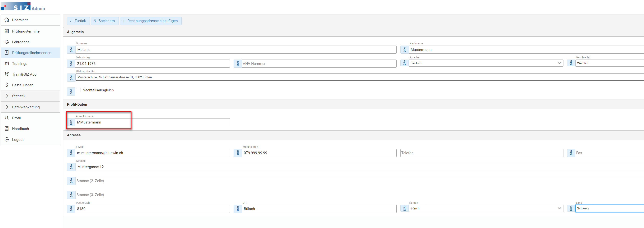The image size is (644, 228).
Task: Click the Strasse (3. Zeile) field
Action: [x=360, y=195]
